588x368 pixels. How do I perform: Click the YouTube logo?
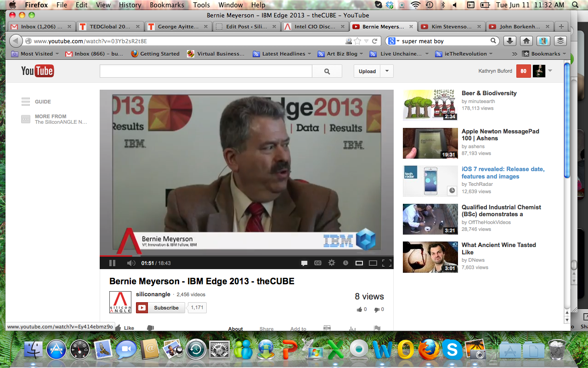pyautogui.click(x=37, y=71)
